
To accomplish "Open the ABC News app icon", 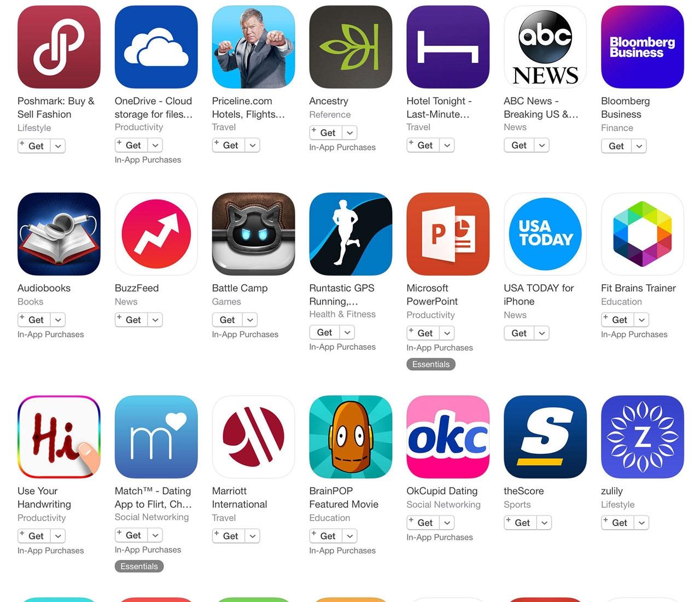I will click(x=545, y=47).
